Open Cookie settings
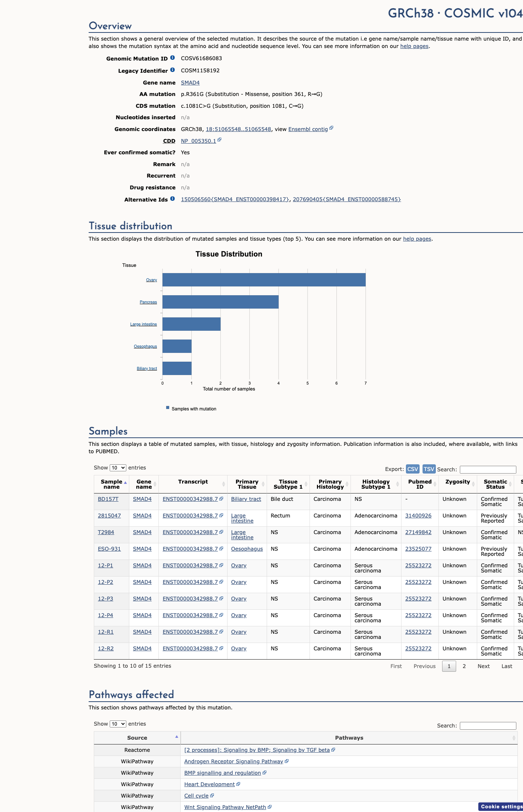Screen dimensions: 523x812 click(501, 806)
